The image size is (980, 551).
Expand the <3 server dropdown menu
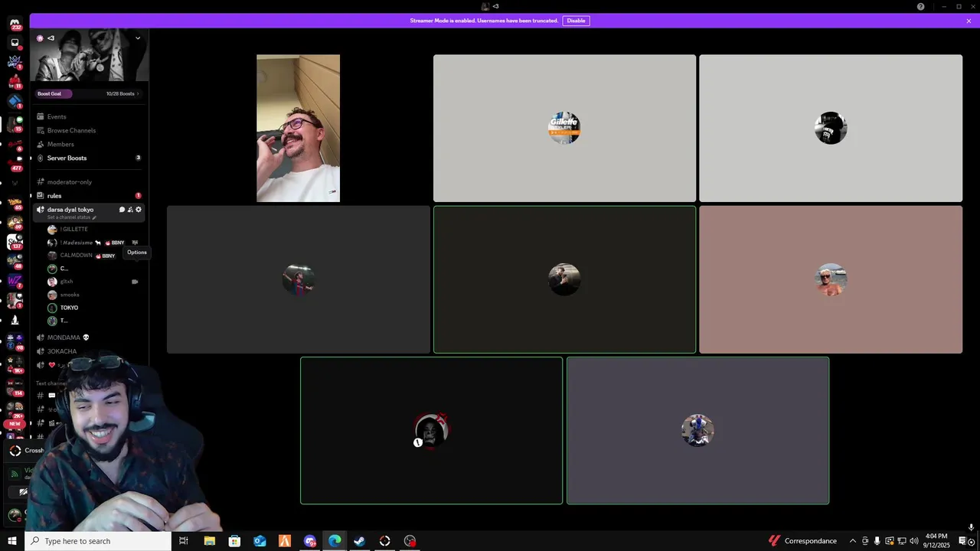coord(138,37)
